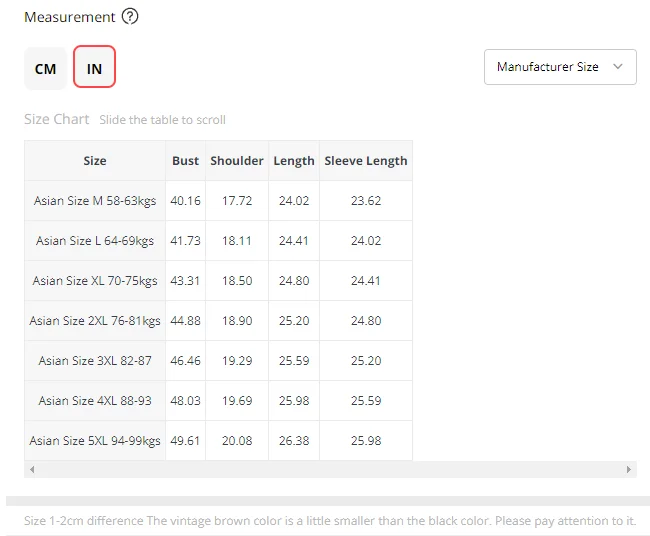Click the bust value 44.88

185,321
